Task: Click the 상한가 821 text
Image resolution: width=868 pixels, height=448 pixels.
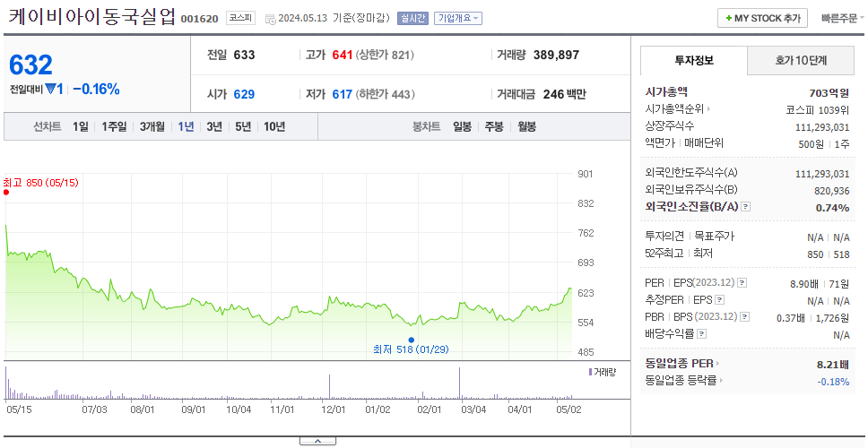Action: click(384, 55)
